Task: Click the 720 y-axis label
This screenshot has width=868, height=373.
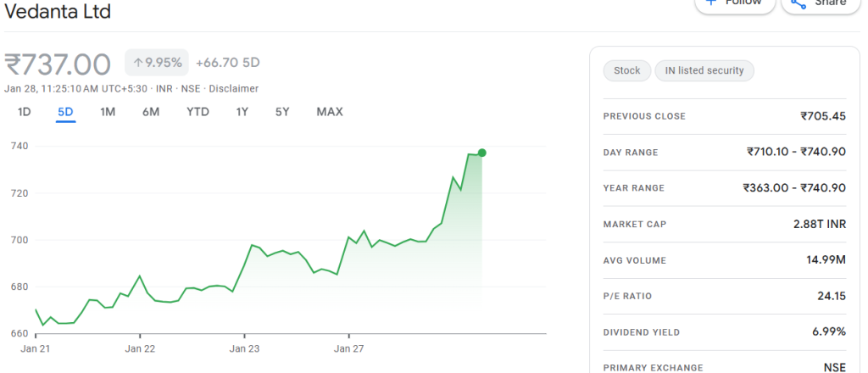Action: (x=19, y=193)
